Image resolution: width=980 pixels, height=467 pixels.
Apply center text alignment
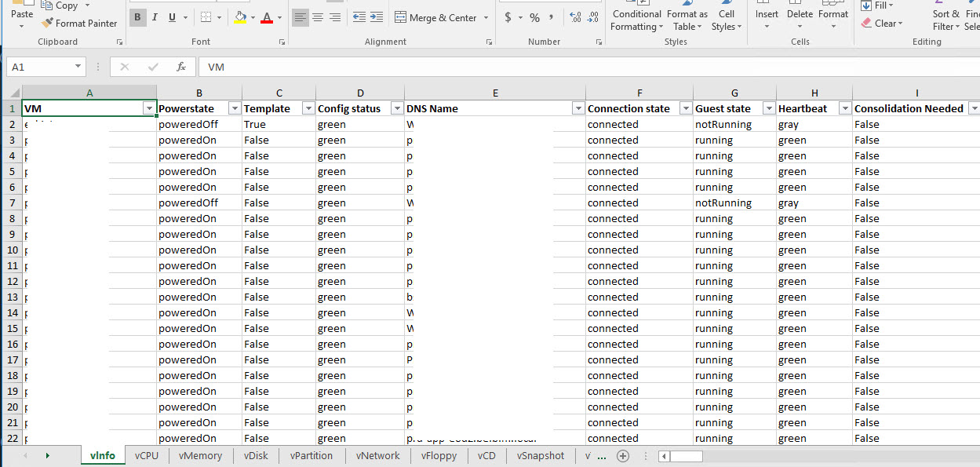coord(318,17)
